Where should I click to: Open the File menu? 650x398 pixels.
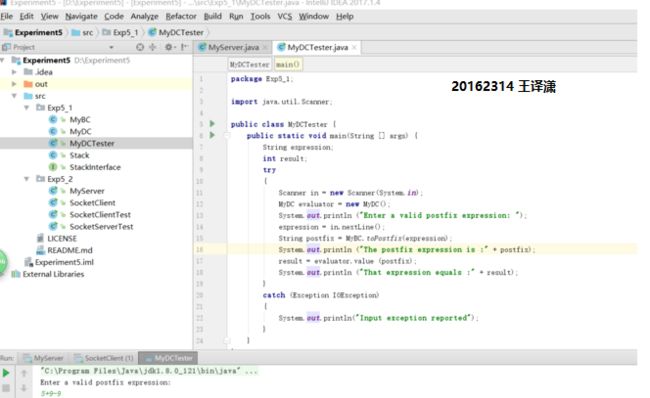click(7, 17)
